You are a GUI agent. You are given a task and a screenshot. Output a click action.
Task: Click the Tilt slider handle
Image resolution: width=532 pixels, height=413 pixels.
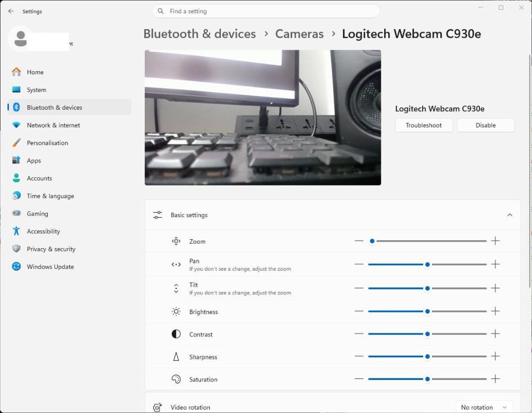pos(428,288)
